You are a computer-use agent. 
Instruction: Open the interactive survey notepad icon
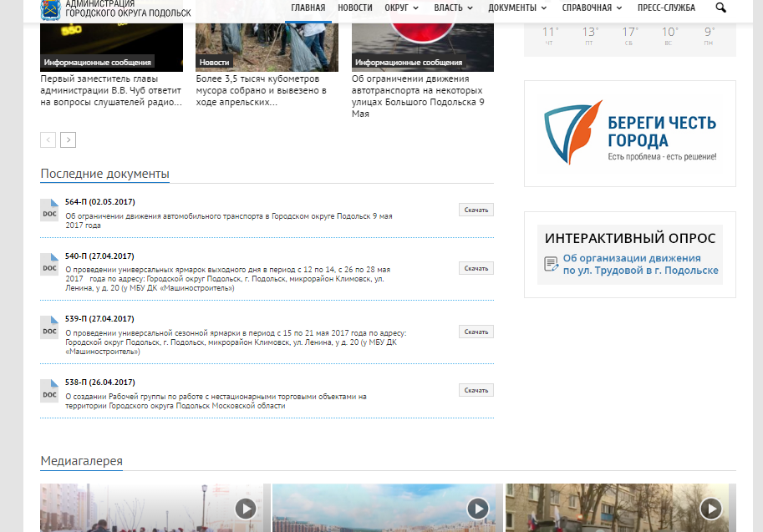[x=552, y=264]
